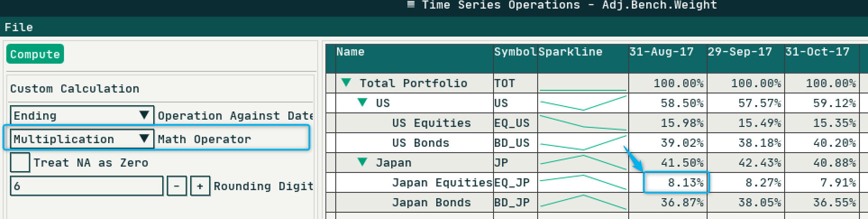Open the Multiplication math operator dropdown
The image size is (868, 219).
(x=82, y=139)
